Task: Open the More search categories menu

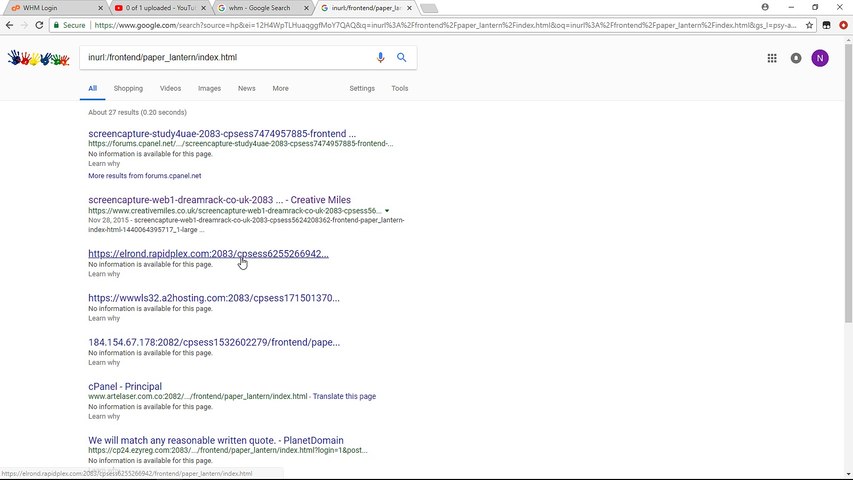Action: (x=281, y=88)
